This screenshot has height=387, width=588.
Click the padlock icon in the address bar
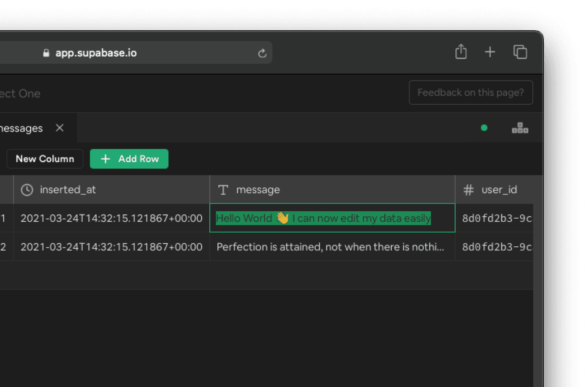[x=46, y=53]
